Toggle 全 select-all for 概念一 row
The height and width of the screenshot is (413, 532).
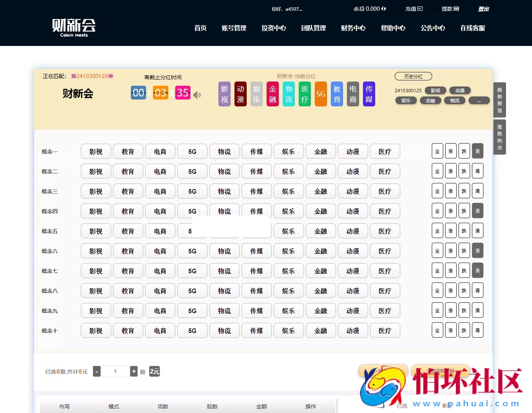[437, 151]
